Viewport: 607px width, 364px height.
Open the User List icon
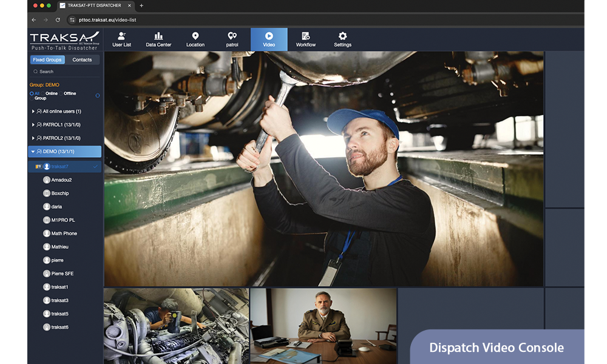coord(121,36)
